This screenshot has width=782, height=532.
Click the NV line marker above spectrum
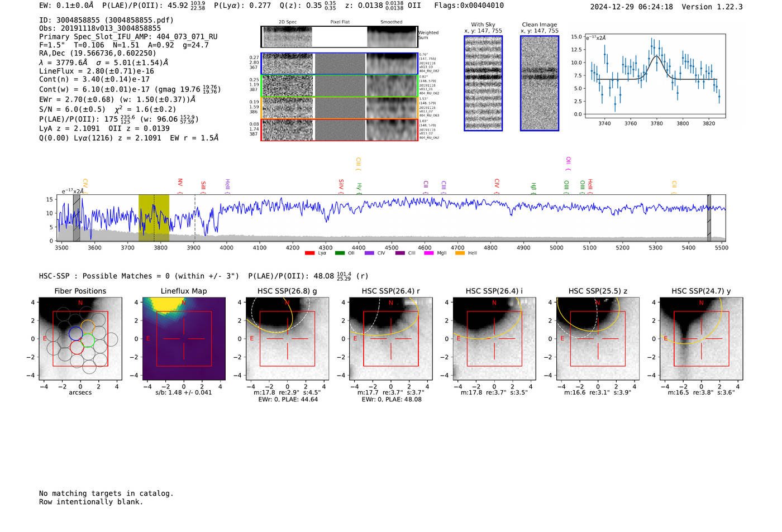tap(180, 186)
